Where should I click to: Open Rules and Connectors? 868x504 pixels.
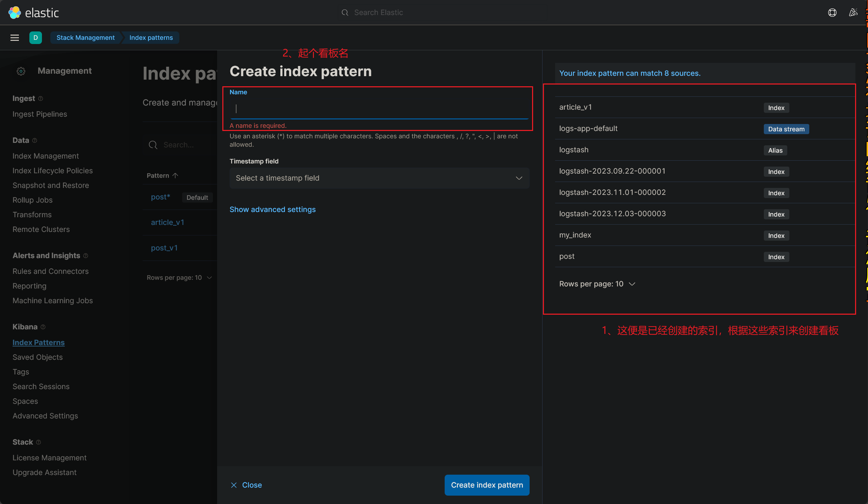pyautogui.click(x=51, y=271)
